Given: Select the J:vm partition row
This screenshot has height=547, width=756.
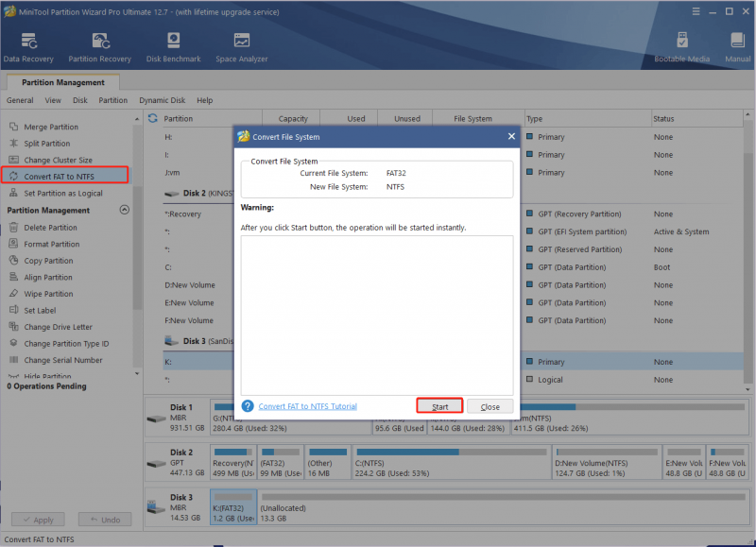Looking at the screenshot, I should click(x=454, y=173).
